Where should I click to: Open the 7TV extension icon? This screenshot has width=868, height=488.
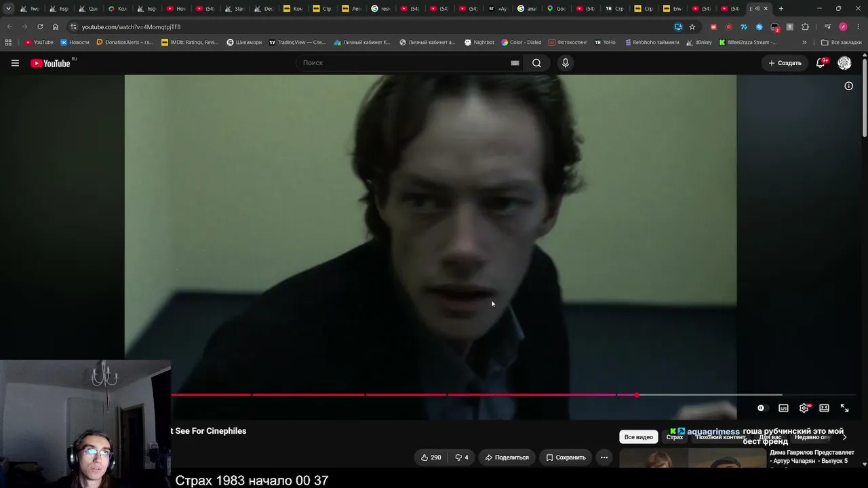click(x=744, y=27)
